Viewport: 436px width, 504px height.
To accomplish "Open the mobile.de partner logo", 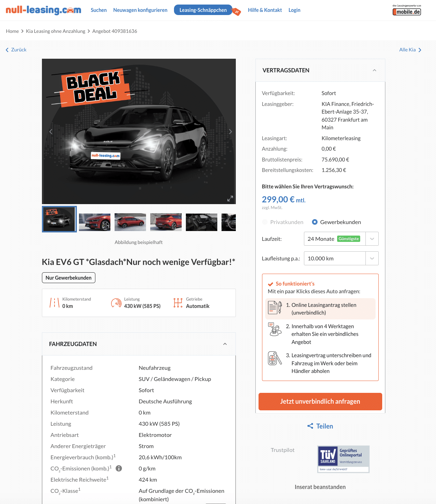I will (407, 10).
